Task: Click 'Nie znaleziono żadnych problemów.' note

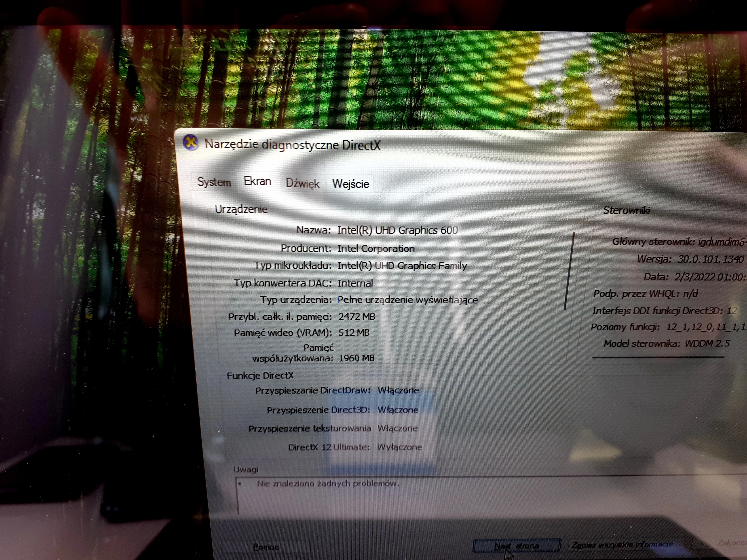Action: click(328, 484)
